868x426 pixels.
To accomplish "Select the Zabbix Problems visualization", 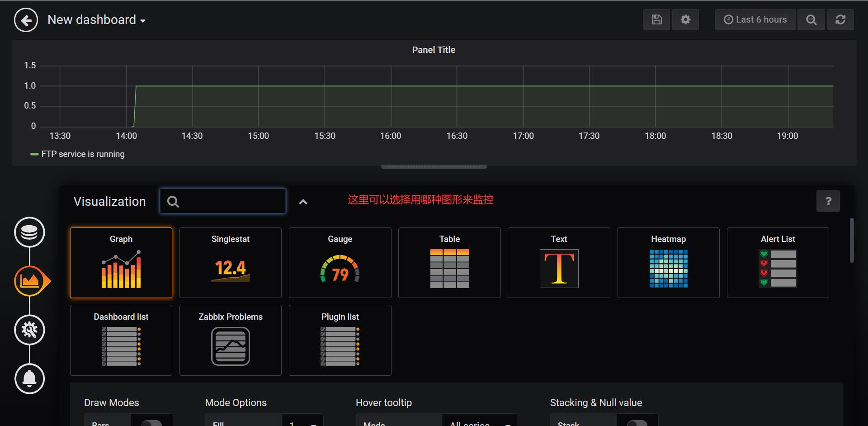I will 231,340.
